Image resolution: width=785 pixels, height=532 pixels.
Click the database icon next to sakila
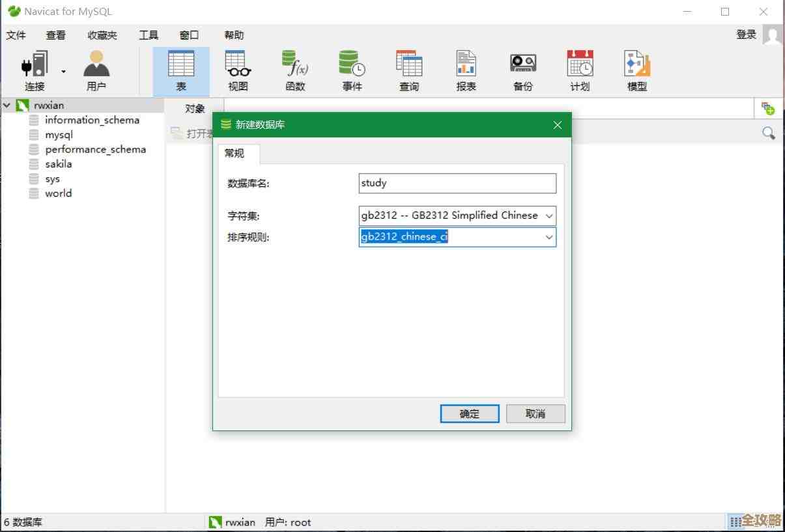click(x=34, y=164)
